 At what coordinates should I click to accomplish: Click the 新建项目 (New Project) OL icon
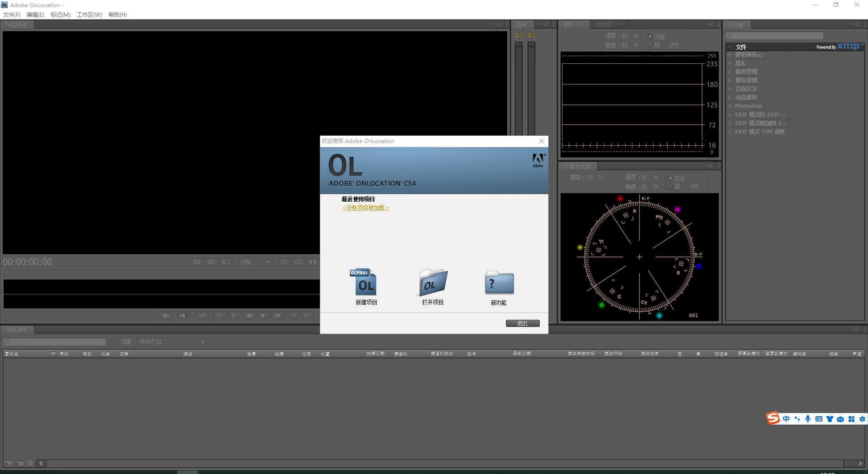click(363, 282)
